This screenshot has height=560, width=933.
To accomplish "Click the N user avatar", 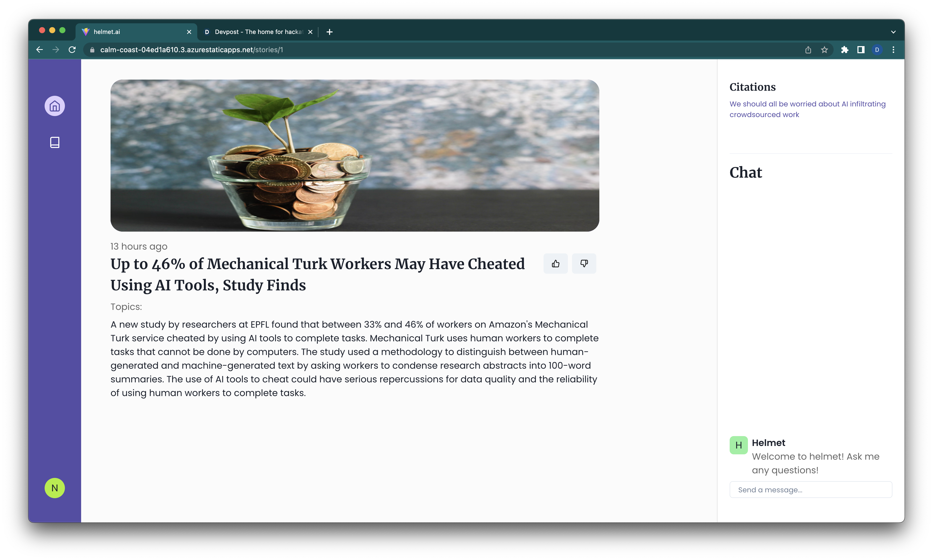I will 55,488.
